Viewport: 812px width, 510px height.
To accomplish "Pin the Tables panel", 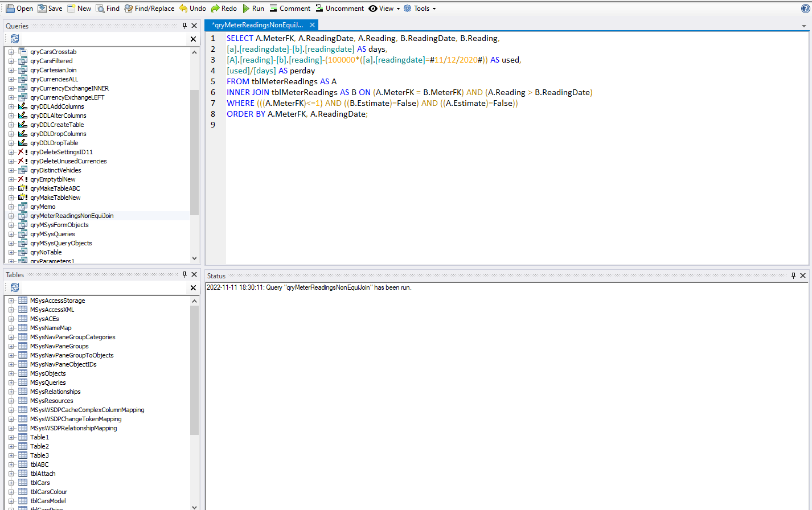I will tap(184, 274).
